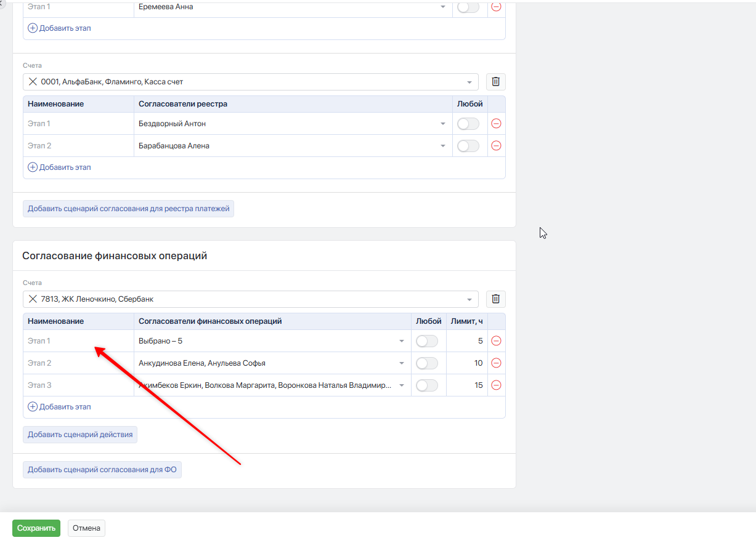This screenshot has width=756, height=543.
Task: Enable Любой switch for Выбрано – 5 row
Action: tap(427, 341)
